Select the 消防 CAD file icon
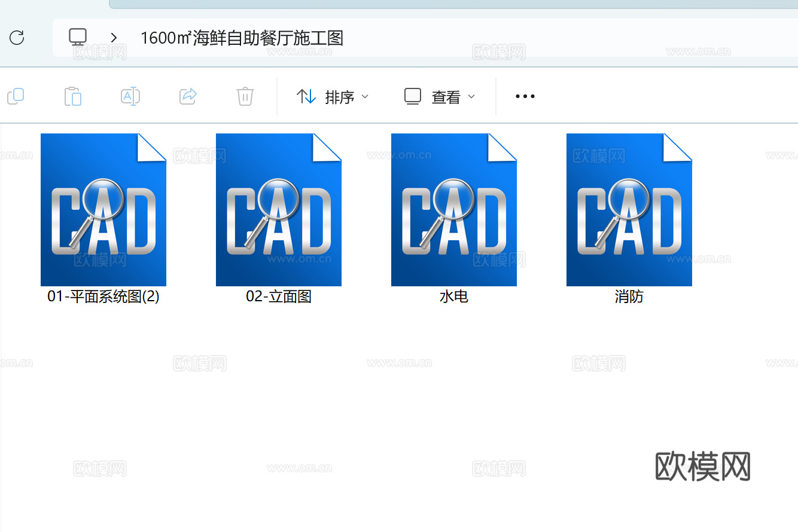The height and width of the screenshot is (532, 798). [x=629, y=210]
